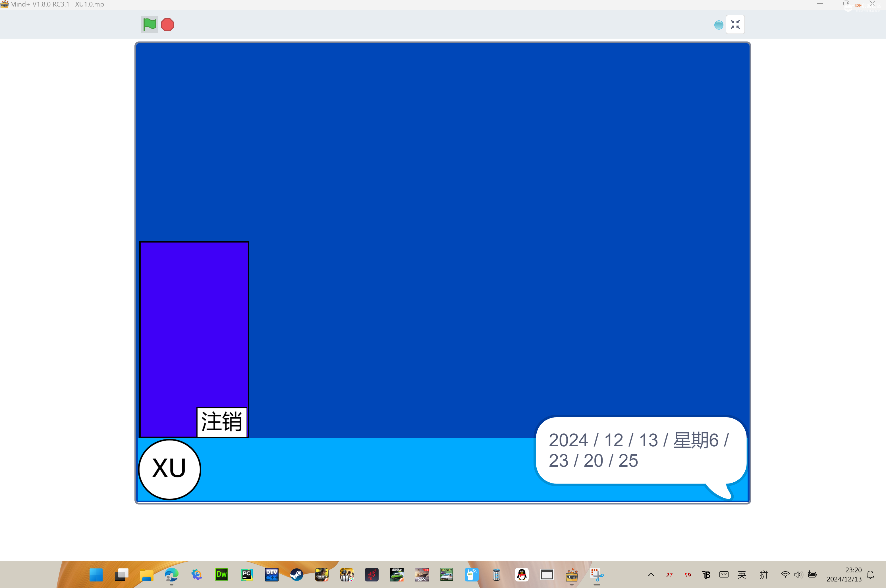Image resolution: width=886 pixels, height=588 pixels.
Task: Open File Explorer from the taskbar
Action: pyautogui.click(x=146, y=574)
